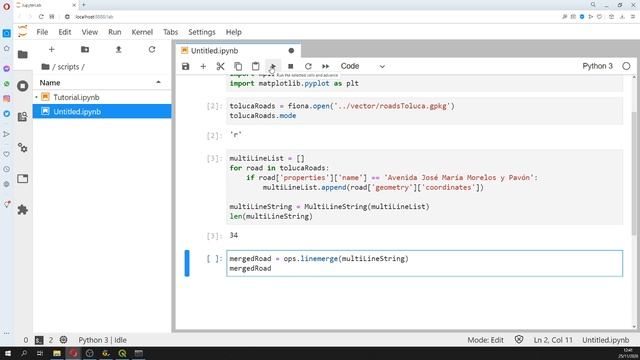
Task: Copy the selected cell
Action: point(238,66)
